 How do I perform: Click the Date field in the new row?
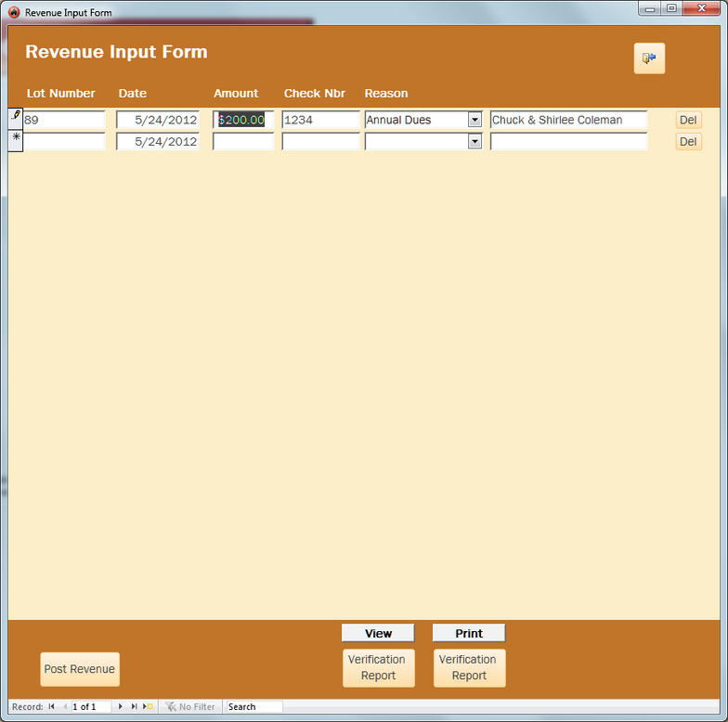tap(158, 141)
